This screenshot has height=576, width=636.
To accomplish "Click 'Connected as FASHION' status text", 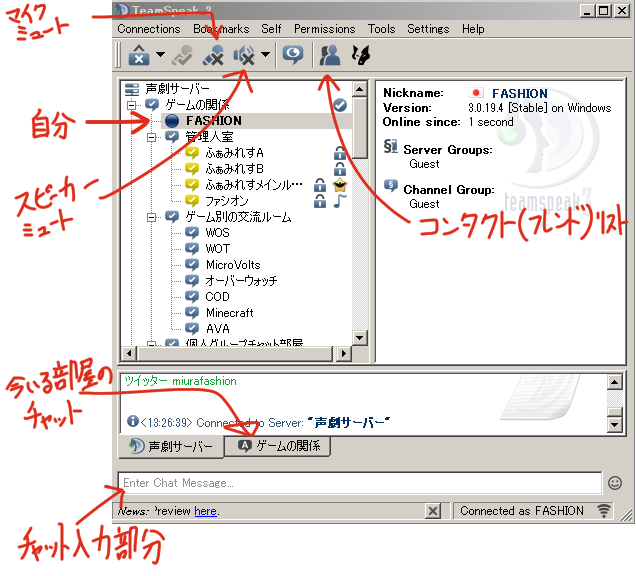I will point(522,511).
